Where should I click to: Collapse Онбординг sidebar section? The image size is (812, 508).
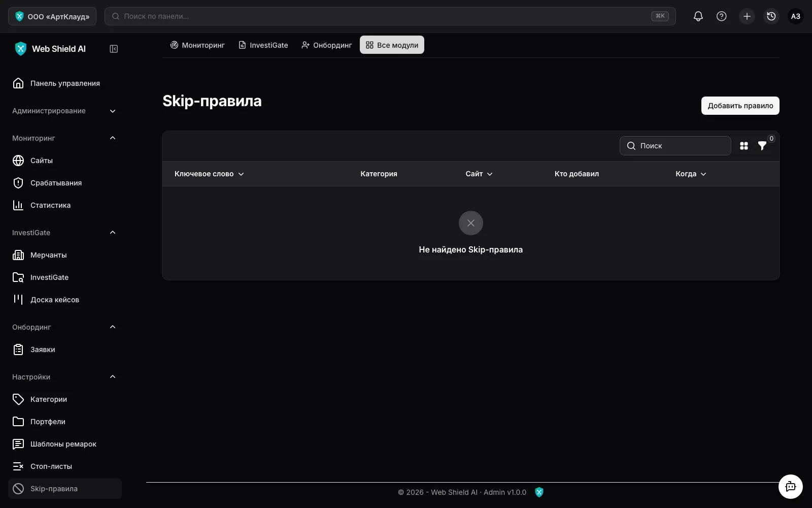click(65, 327)
